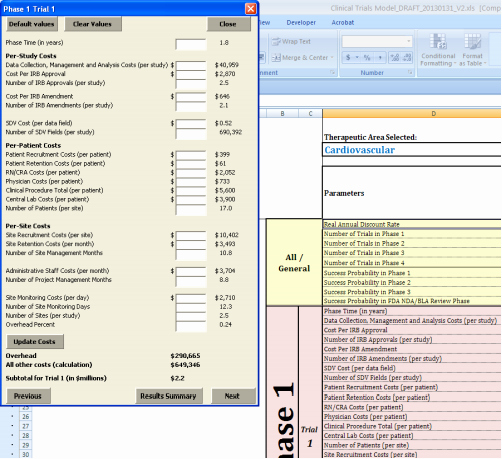Open Conditional Formatting in Excel ribbon

438,50
